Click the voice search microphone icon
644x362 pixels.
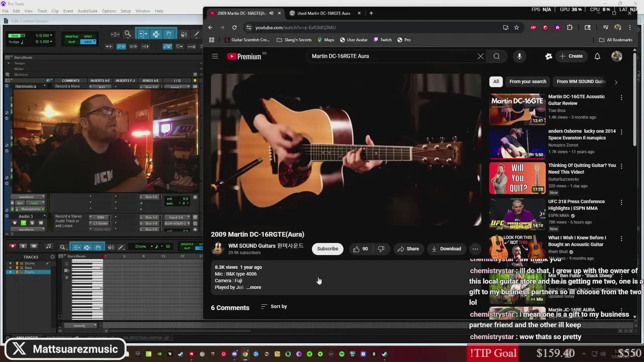pyautogui.click(x=519, y=56)
